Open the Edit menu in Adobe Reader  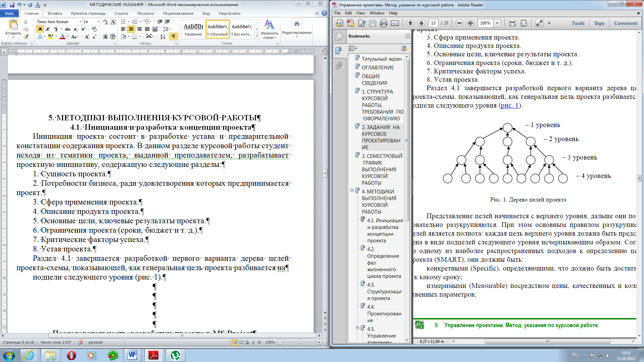pyautogui.click(x=348, y=13)
